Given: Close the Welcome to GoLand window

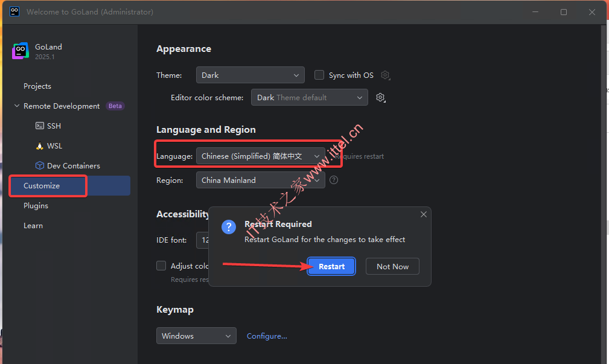Looking at the screenshot, I should pyautogui.click(x=592, y=12).
